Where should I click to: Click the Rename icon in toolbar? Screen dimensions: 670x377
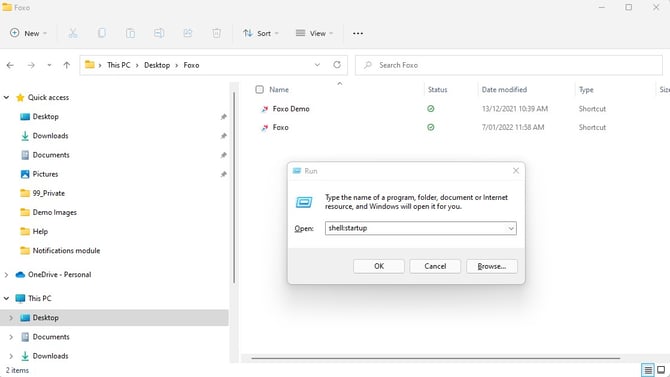[x=159, y=33]
